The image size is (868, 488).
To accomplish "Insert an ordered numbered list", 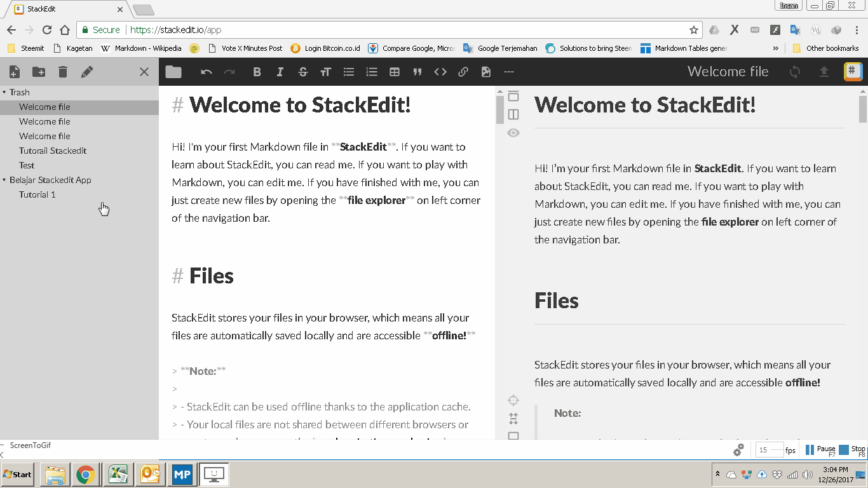I will point(372,72).
